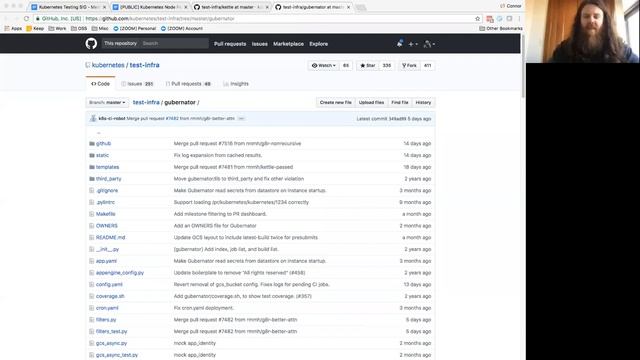
Task: Switch to PUBLIC Kubernetes Node browser tab
Action: click(x=150, y=7)
